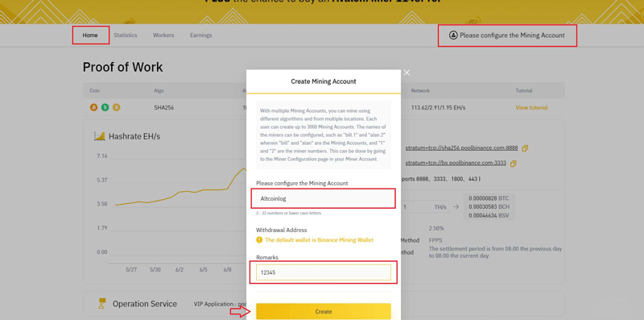Viewport: 644px width, 320px height.
Task: Click the FPPS payment method text
Action: (x=436, y=240)
